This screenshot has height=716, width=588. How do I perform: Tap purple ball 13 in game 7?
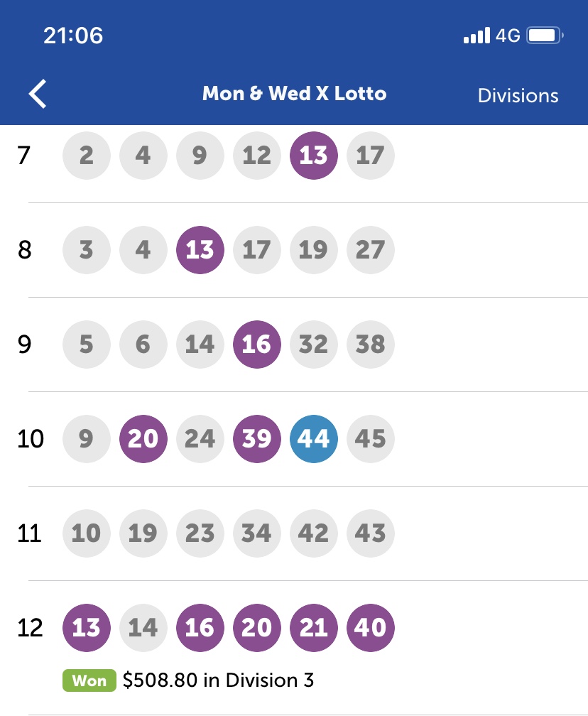pyautogui.click(x=314, y=156)
